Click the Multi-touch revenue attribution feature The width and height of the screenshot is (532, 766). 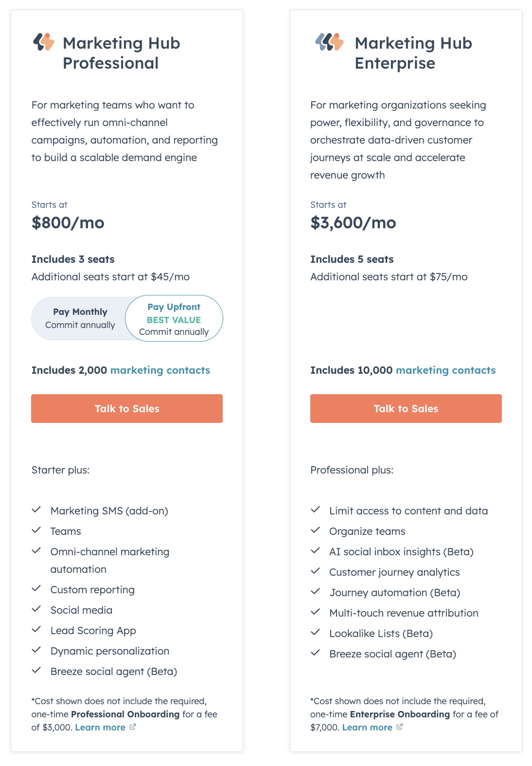coord(404,613)
